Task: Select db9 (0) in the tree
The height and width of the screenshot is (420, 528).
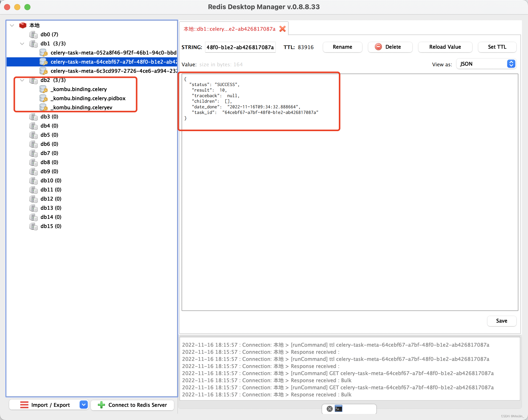Action: (49, 171)
